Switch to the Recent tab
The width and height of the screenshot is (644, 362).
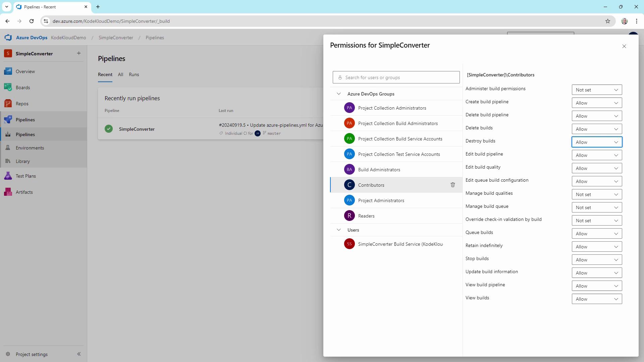click(x=105, y=74)
